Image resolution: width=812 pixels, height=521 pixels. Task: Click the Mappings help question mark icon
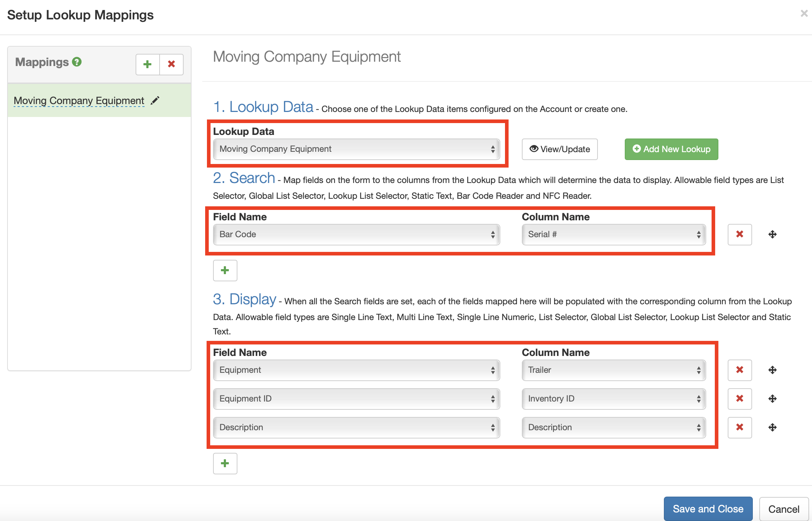point(77,62)
